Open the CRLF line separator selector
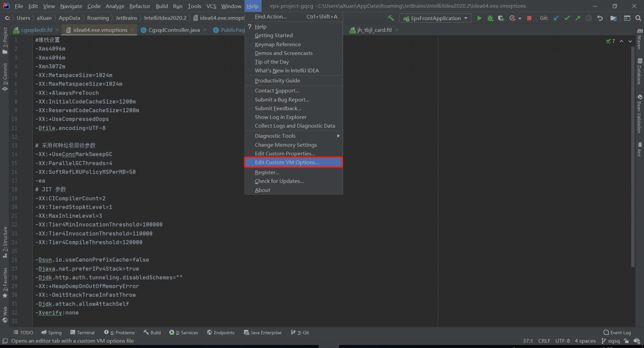 [x=544, y=341]
